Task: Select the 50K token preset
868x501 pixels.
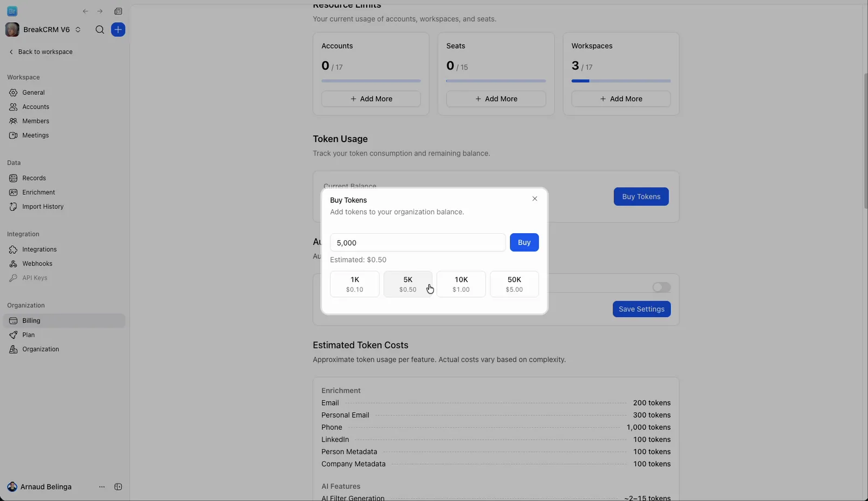Action: coord(514,284)
